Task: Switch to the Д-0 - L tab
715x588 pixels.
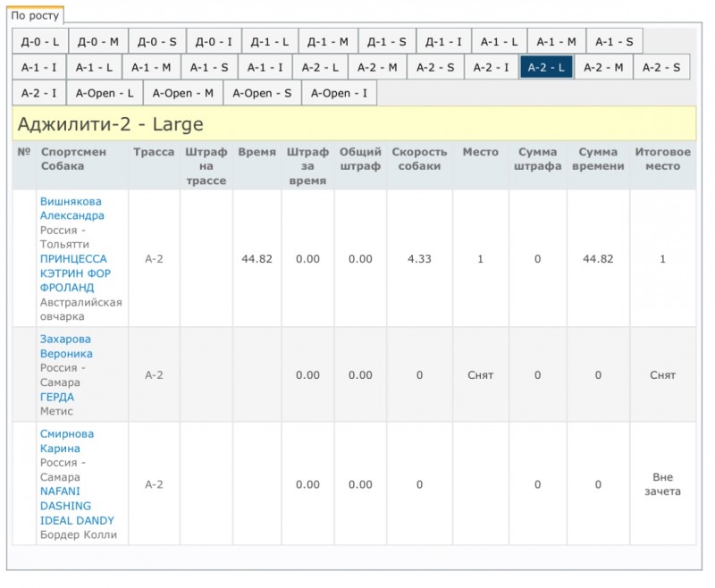Action: [41, 42]
